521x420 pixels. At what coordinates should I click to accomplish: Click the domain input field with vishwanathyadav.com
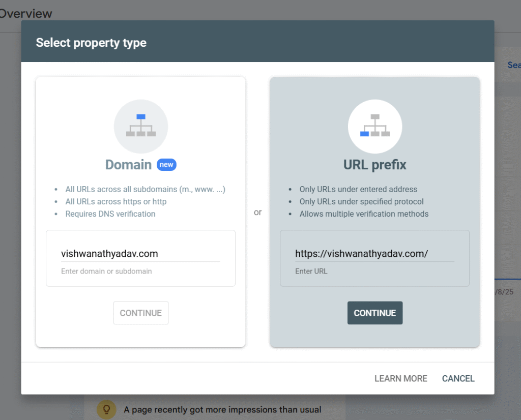pos(140,254)
